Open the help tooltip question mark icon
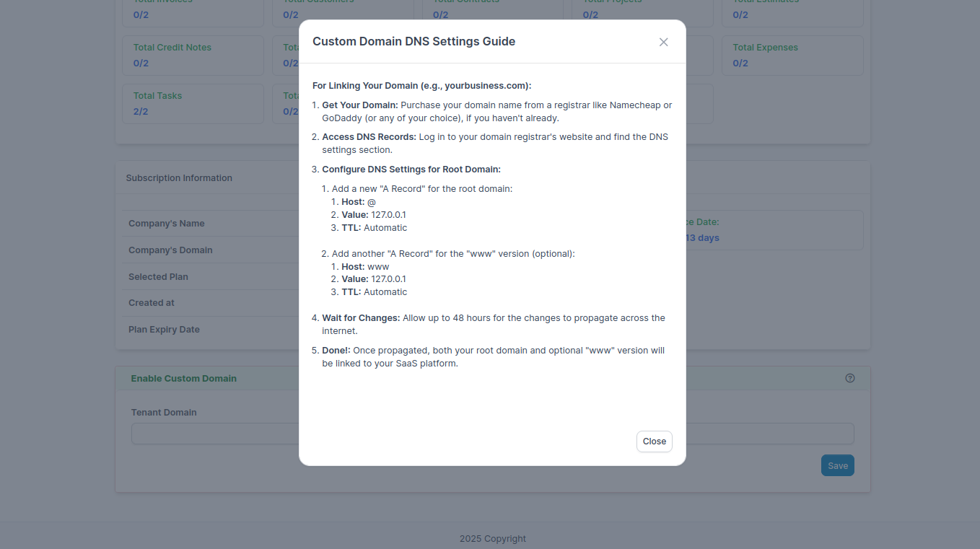This screenshot has width=980, height=549. pyautogui.click(x=849, y=377)
